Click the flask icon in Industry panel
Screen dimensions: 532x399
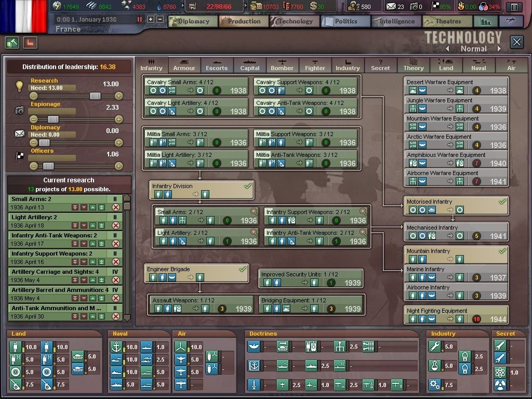click(x=435, y=366)
